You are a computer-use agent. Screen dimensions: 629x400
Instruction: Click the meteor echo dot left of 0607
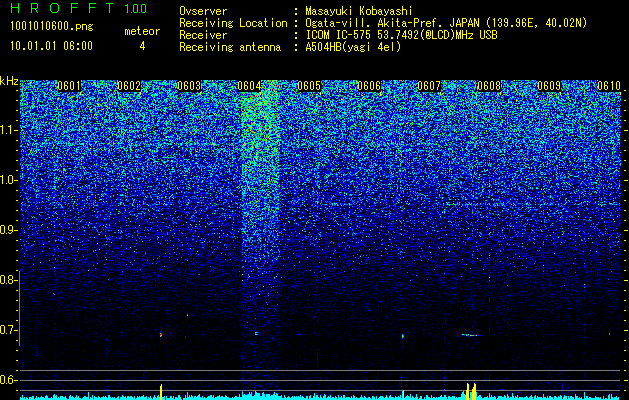(x=403, y=336)
